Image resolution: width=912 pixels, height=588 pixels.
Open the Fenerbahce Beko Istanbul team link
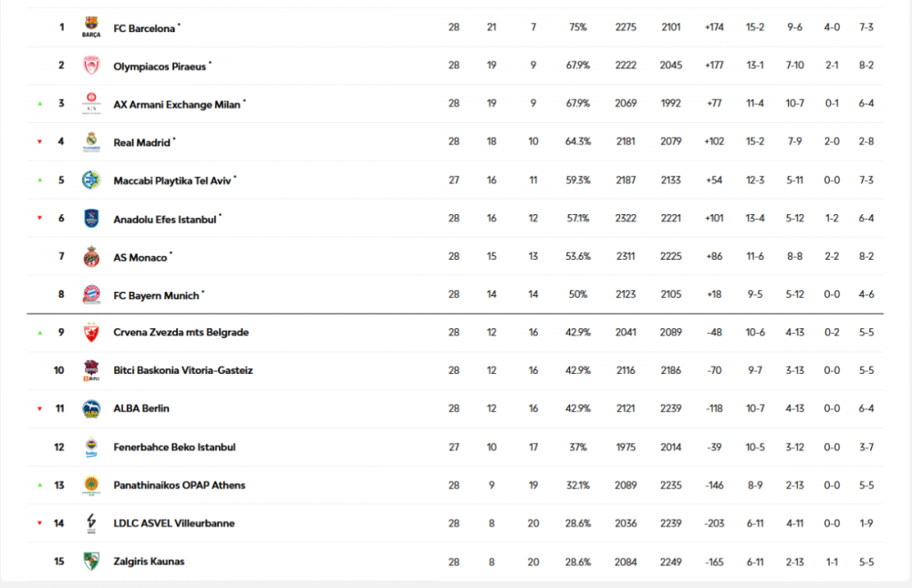(174, 448)
